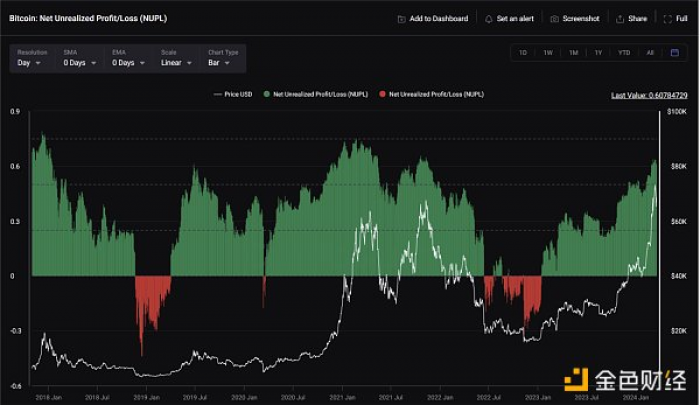Click the Full button label
Image resolution: width=700 pixels, height=405 pixels.
(681, 19)
